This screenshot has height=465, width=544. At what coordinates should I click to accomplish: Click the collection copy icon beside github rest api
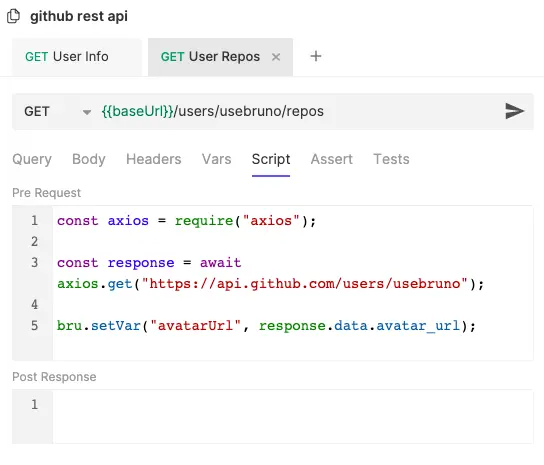pyautogui.click(x=14, y=16)
